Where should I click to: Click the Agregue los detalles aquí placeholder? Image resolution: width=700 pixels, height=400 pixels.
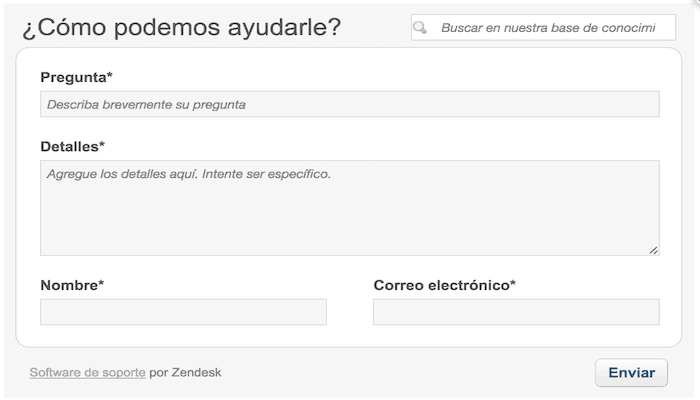(189, 174)
